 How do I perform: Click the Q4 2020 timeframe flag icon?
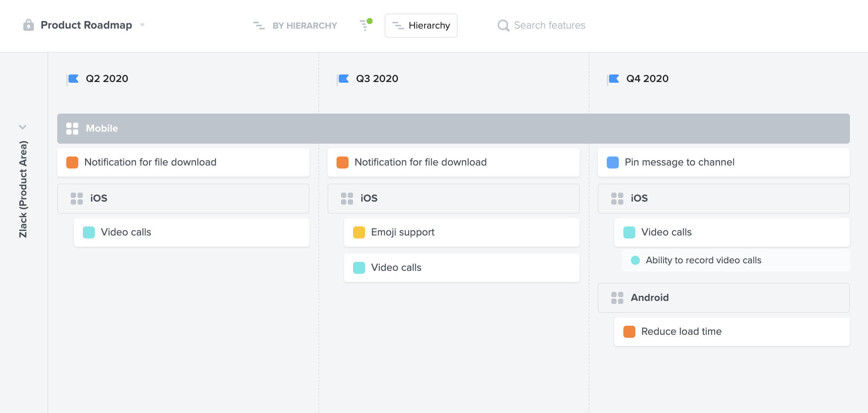point(614,79)
